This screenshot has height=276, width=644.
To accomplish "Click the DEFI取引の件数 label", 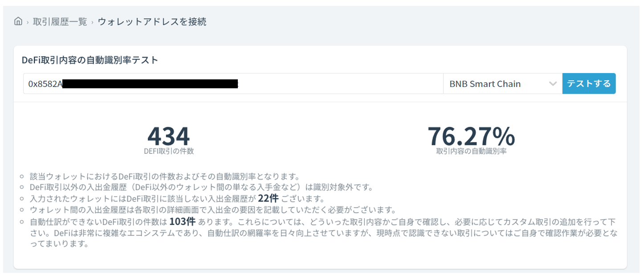I will click(169, 151).
